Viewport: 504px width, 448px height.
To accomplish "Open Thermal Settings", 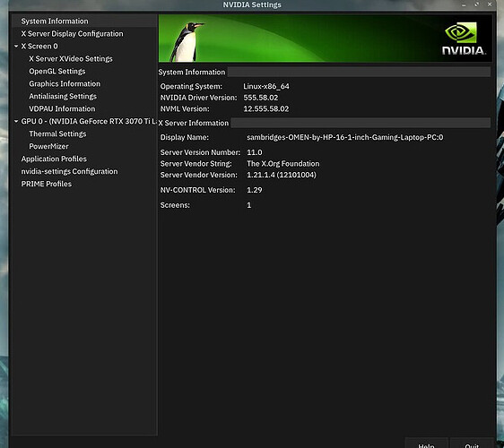I will point(57,134).
